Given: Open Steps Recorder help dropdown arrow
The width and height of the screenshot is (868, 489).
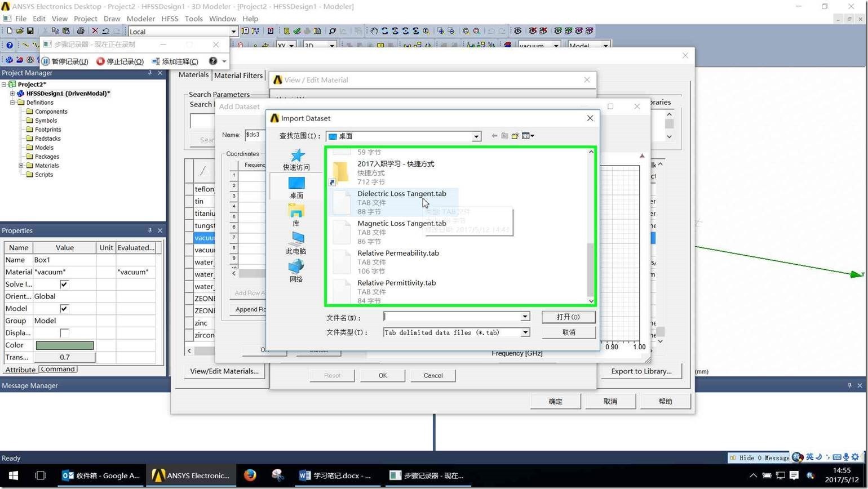Looking at the screenshot, I should [x=224, y=61].
